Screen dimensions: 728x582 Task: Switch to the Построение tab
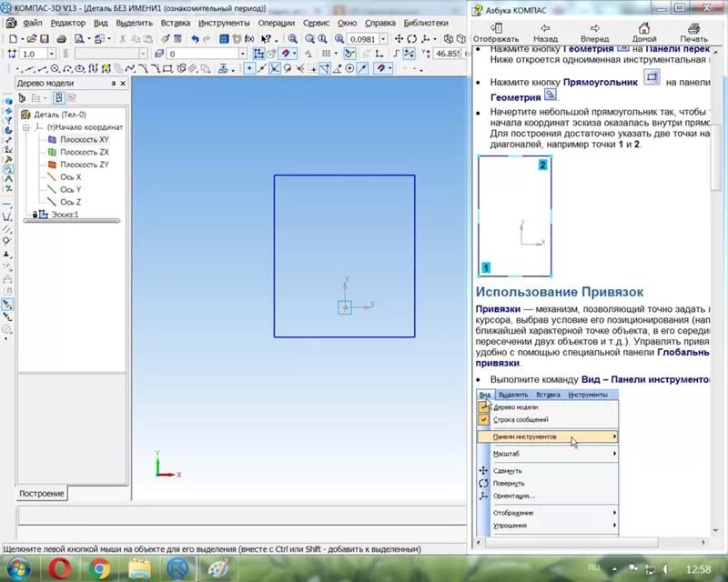tap(42, 494)
